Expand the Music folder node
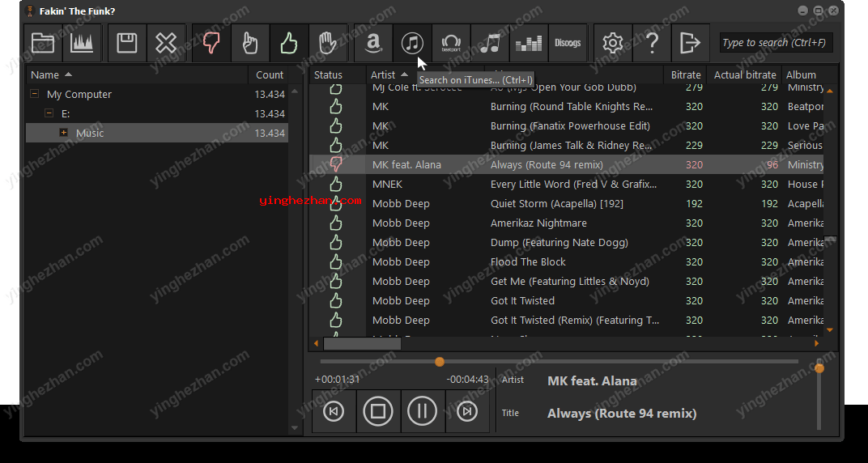868x463 pixels. click(64, 133)
